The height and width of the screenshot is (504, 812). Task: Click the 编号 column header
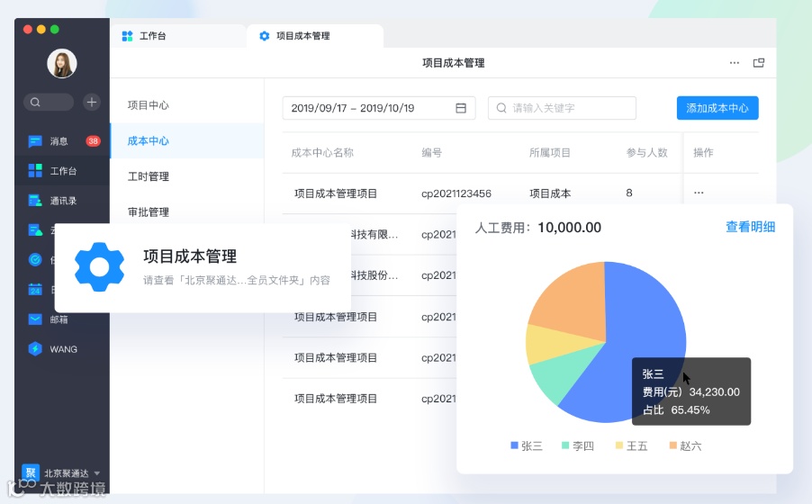point(431,153)
